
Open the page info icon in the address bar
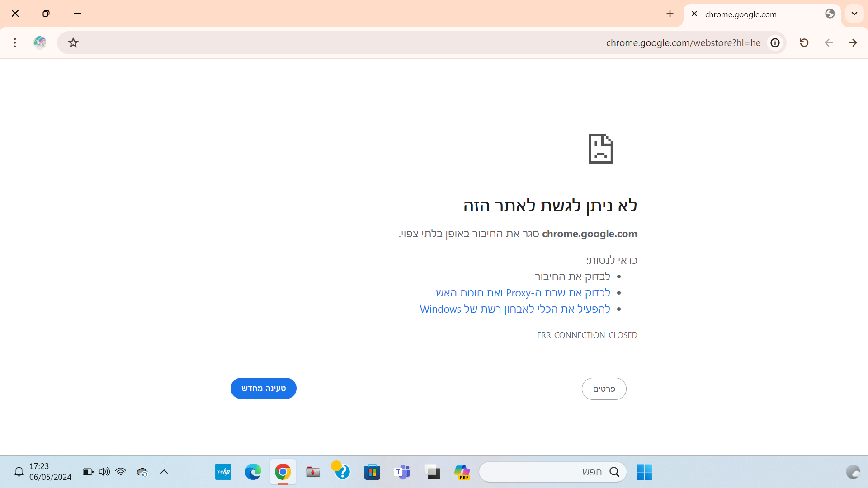tap(775, 42)
